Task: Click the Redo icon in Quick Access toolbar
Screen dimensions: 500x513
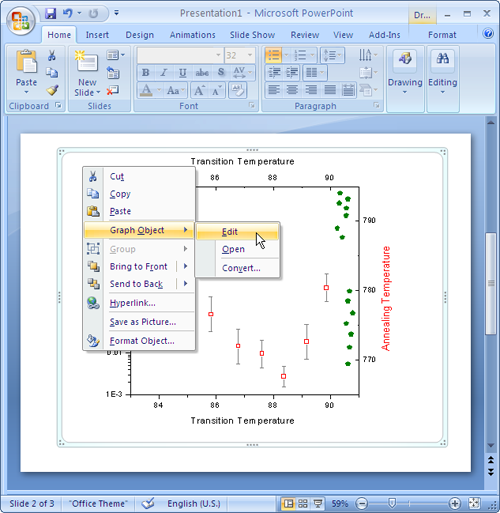Action: point(93,13)
